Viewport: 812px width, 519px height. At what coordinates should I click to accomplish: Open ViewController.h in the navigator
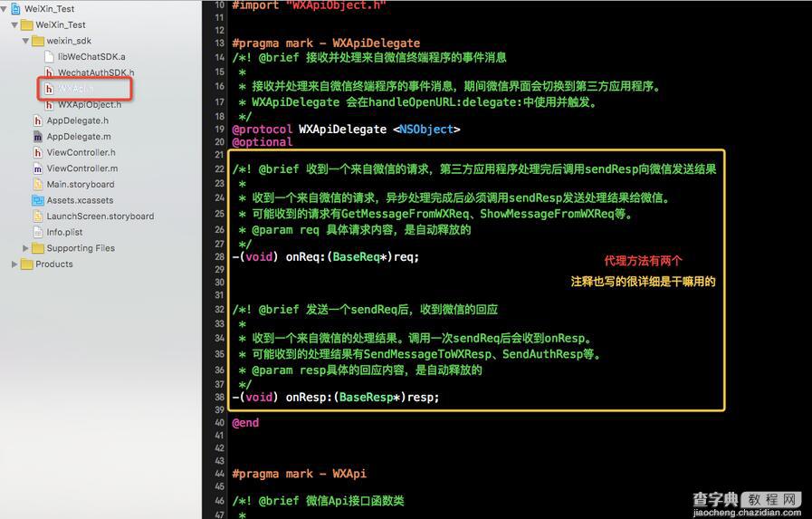[81, 153]
